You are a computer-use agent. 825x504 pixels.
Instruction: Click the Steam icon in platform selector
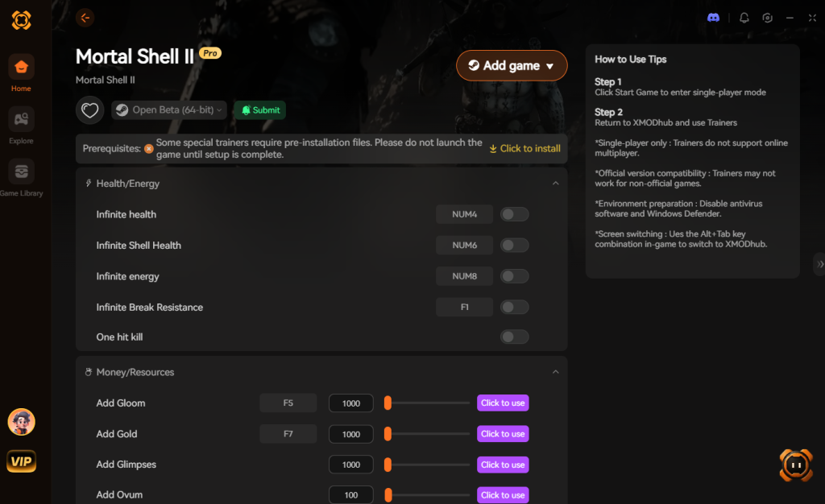[122, 109]
